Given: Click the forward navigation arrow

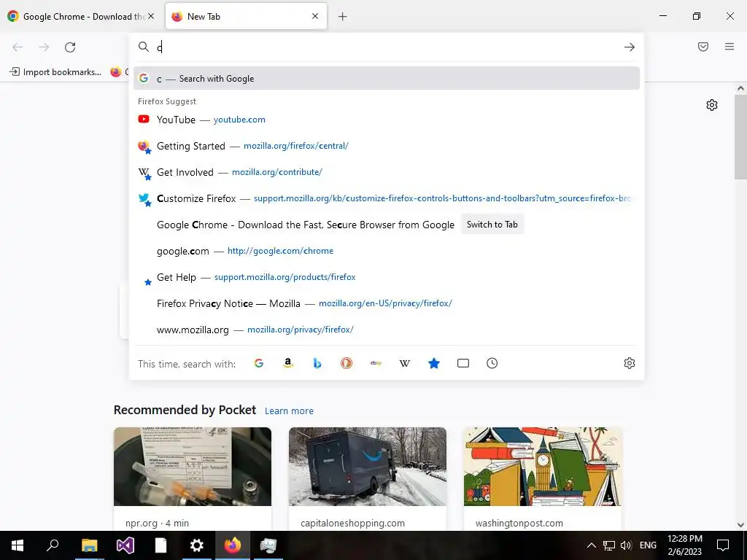Looking at the screenshot, I should click(44, 47).
